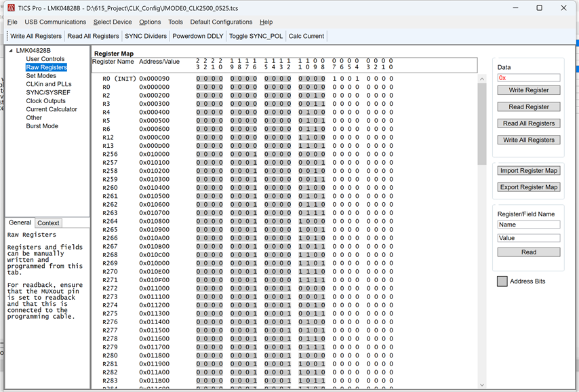The image size is (579, 392).
Task: Click Import Register Map button
Action: coord(528,171)
